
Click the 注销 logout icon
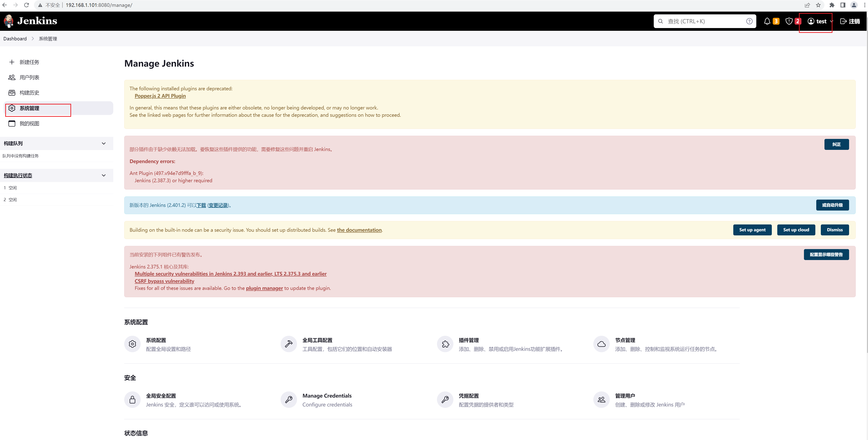843,21
